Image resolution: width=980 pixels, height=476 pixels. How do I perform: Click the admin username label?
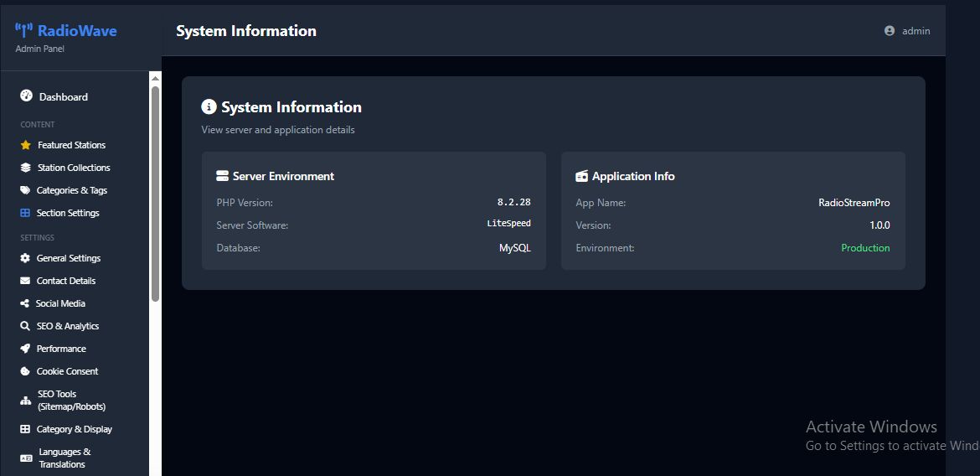click(x=916, y=31)
